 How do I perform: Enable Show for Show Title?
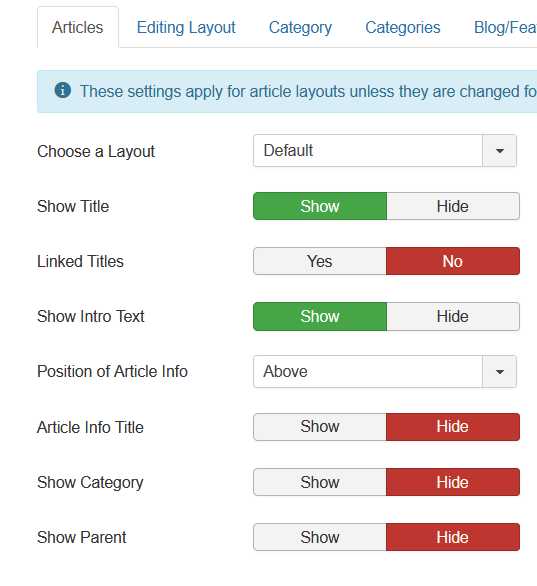coord(320,206)
